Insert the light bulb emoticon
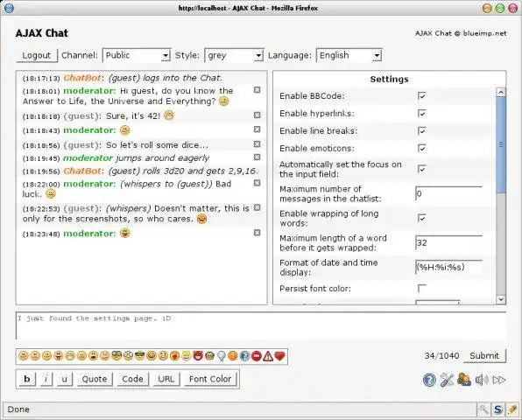522x420 pixels. pyautogui.click(x=222, y=356)
